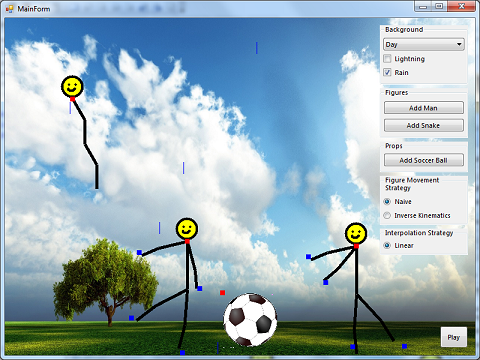Screen dimensions: 480x360
Task: Enable the Lightning checkbox
Action: (x=387, y=59)
